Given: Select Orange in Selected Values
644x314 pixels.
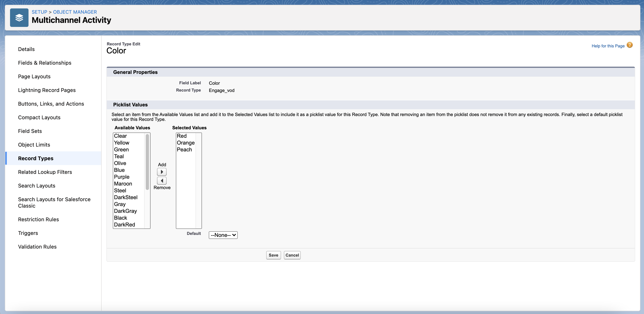Looking at the screenshot, I should click(185, 143).
